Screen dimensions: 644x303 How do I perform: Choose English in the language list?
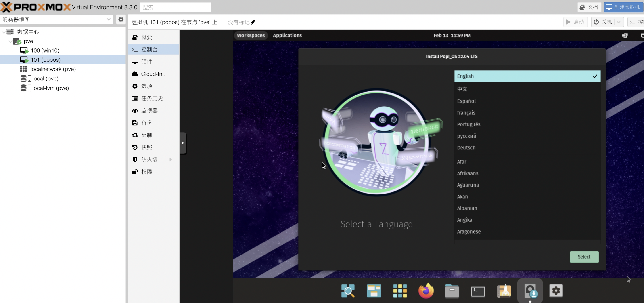click(527, 76)
